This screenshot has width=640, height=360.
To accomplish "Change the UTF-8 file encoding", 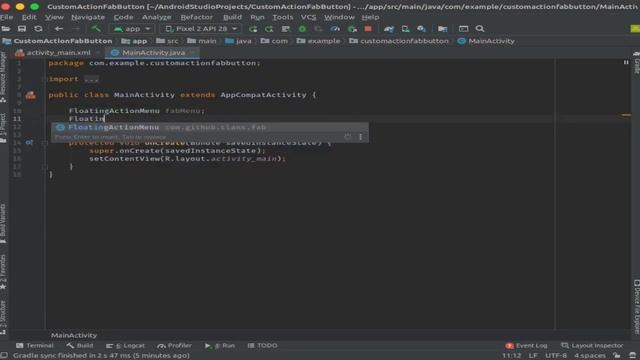I will 556,356.
